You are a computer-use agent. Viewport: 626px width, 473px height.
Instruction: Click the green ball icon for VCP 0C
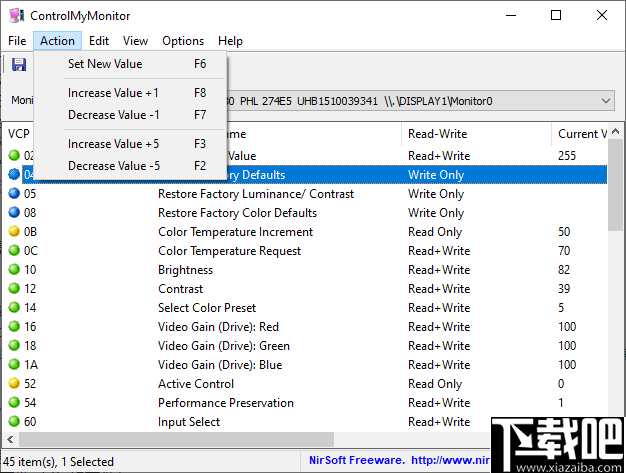tap(14, 250)
